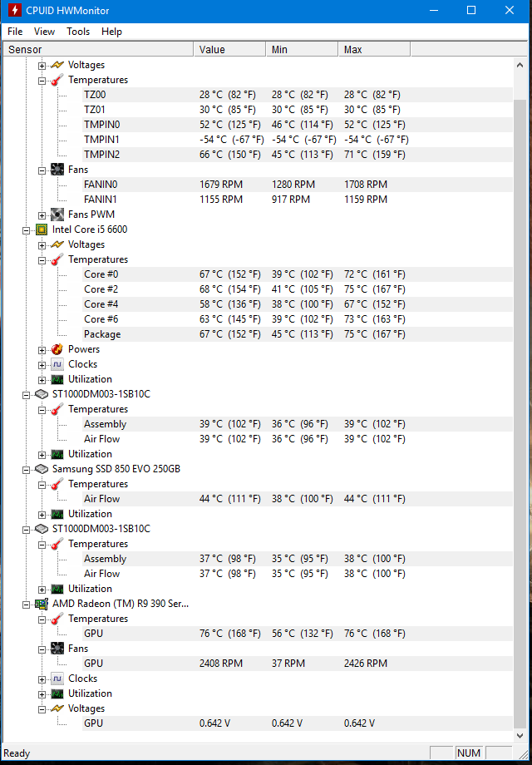
Task: Click the fan icon beside Fans PWM
Action: tap(57, 215)
